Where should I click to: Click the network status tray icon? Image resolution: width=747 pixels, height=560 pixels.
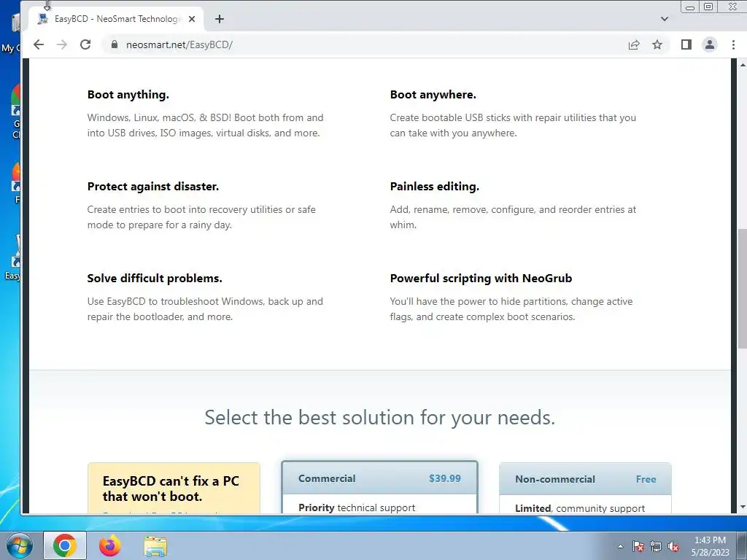(656, 546)
